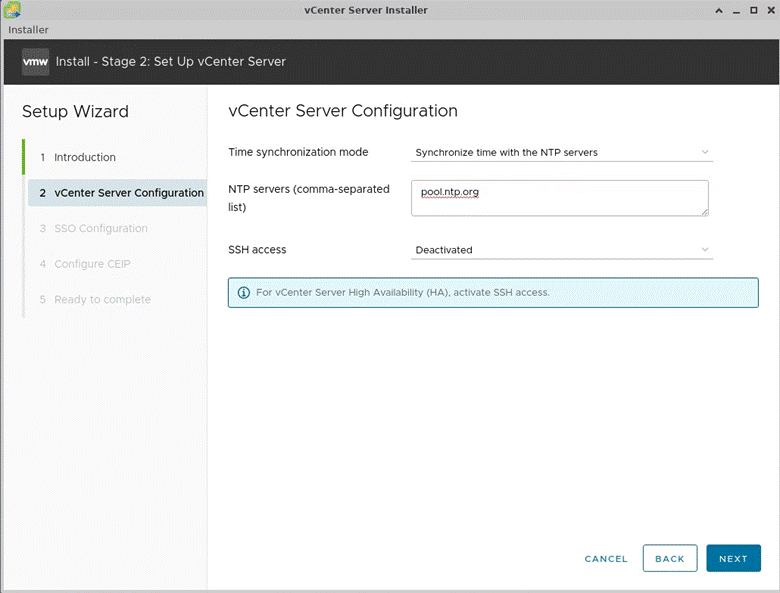Click the window shade-up arrow button
This screenshot has height=593, width=780.
coord(719,10)
